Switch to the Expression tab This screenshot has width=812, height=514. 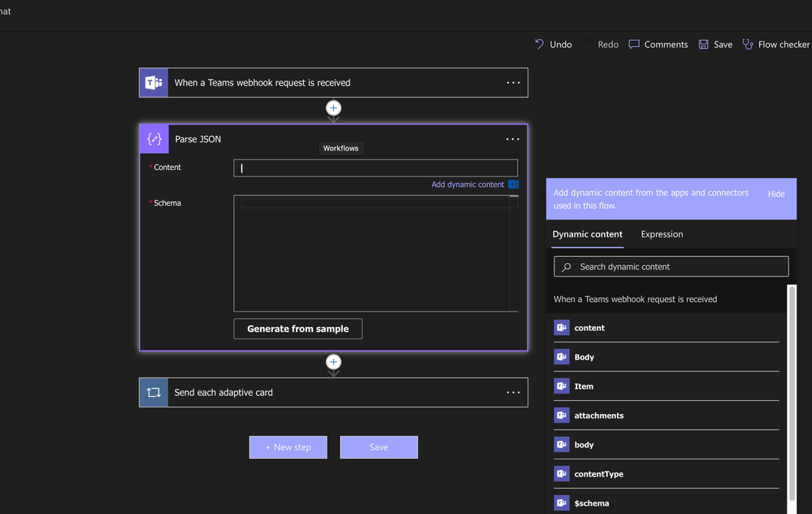662,234
